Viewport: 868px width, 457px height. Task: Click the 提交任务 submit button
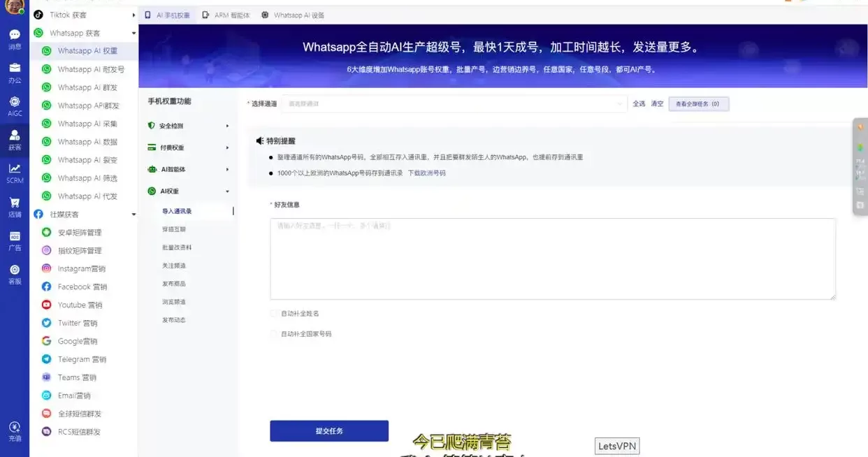(328, 430)
